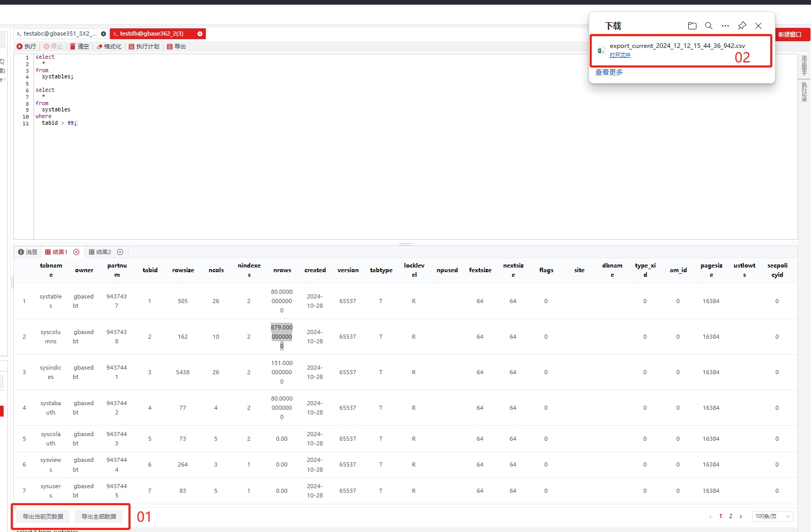Image resolution: width=811 pixels, height=532 pixels.
Task: Expand the 100条/页 page size dropdown
Action: (772, 516)
